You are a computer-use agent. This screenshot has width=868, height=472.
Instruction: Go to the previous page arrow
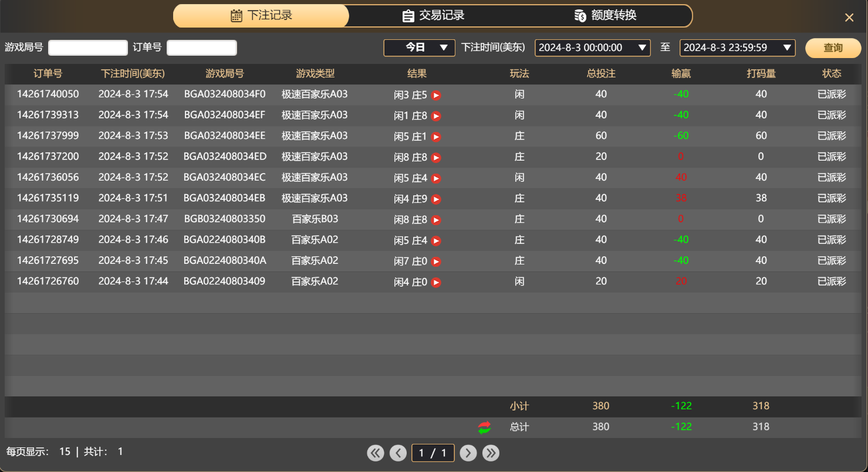(x=398, y=453)
